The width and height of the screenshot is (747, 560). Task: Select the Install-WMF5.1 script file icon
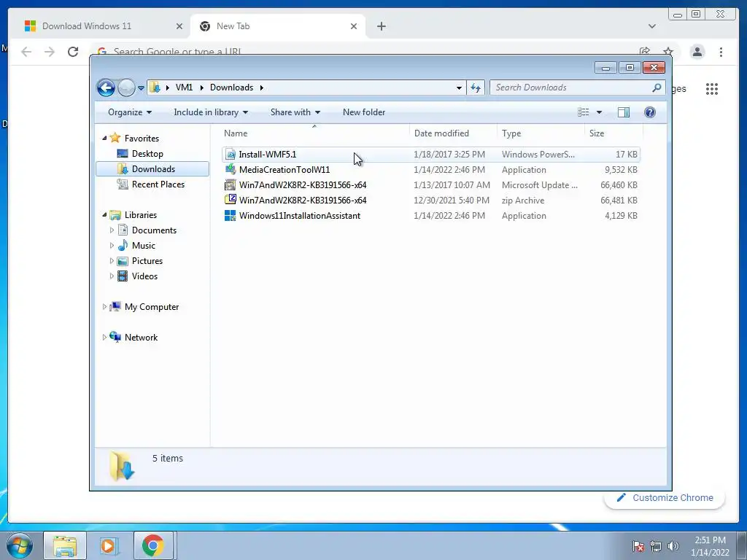tap(231, 155)
